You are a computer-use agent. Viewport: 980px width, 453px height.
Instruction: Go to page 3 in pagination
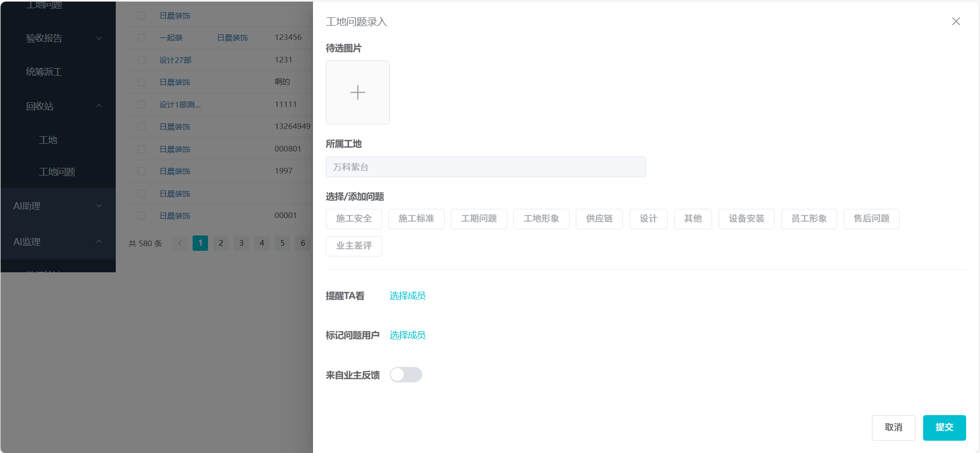click(241, 243)
